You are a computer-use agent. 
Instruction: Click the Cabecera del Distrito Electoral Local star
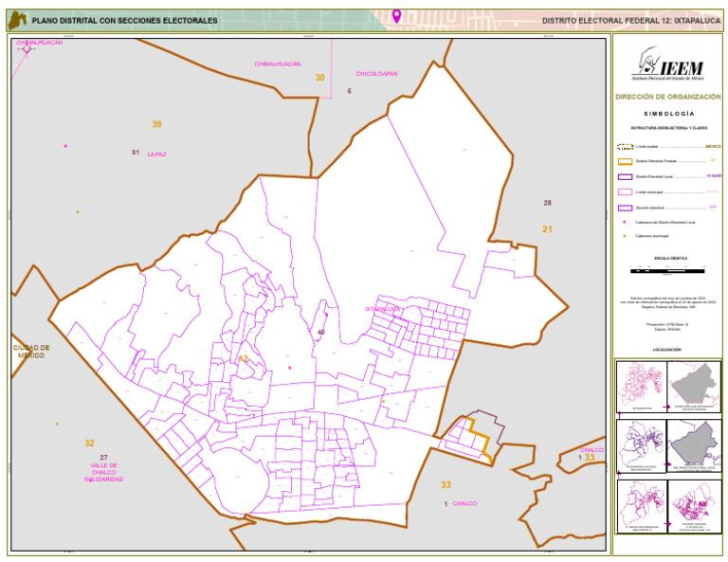(x=625, y=223)
